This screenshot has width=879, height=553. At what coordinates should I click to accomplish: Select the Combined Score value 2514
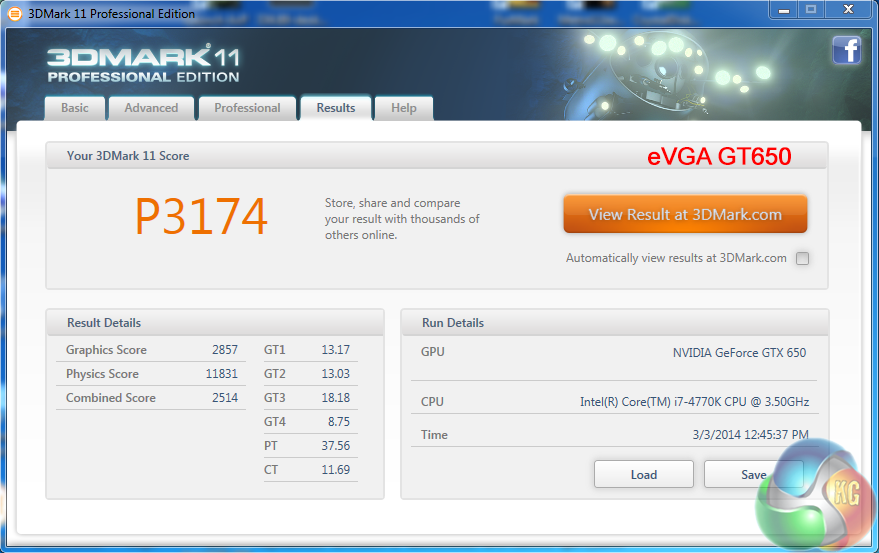click(x=225, y=398)
